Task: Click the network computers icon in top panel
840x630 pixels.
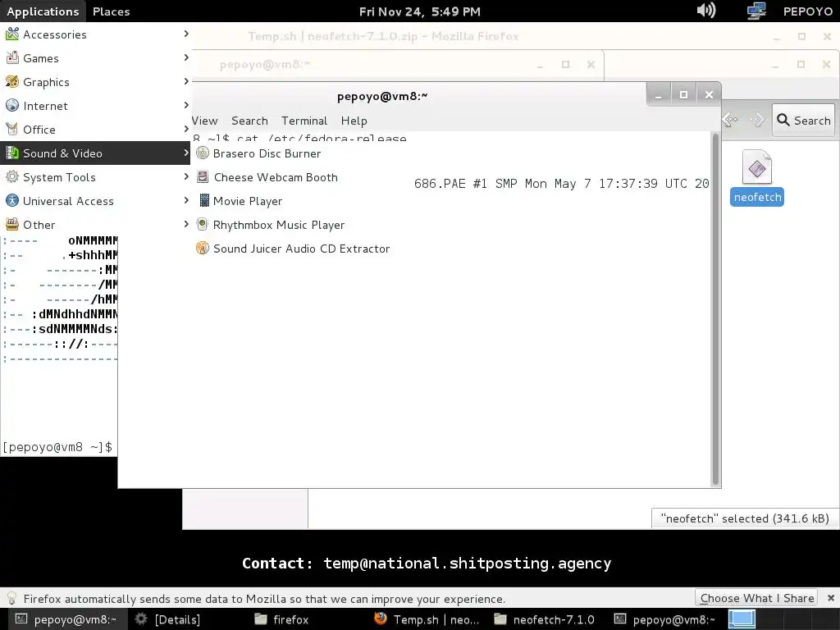Action: [756, 11]
